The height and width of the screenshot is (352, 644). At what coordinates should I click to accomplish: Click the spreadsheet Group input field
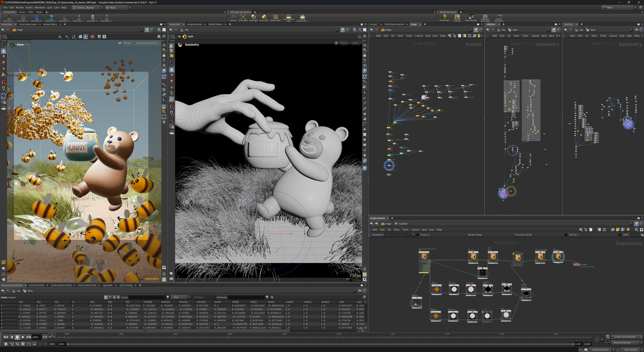[x=147, y=297]
